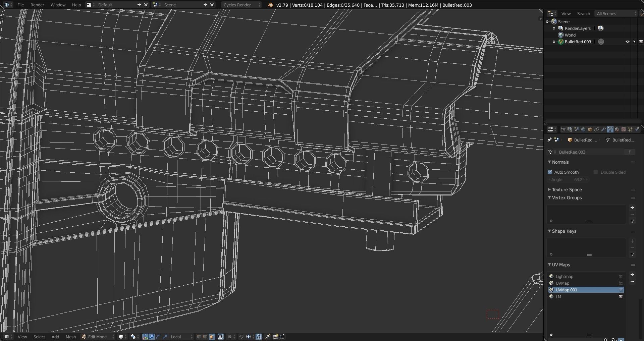Open the Modifiers wrench tab

[x=603, y=129]
